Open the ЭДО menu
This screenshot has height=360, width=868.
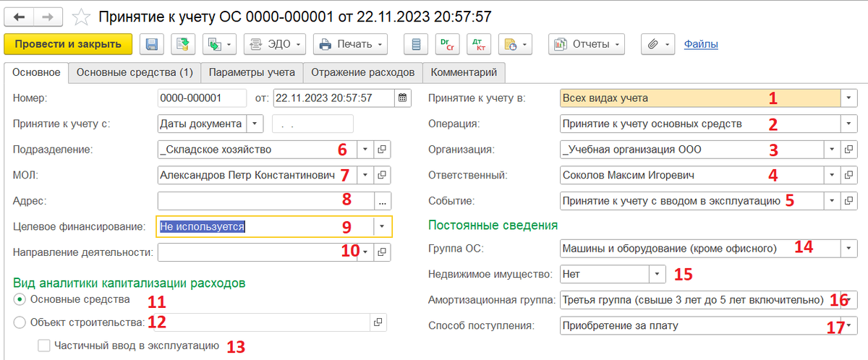click(x=275, y=44)
